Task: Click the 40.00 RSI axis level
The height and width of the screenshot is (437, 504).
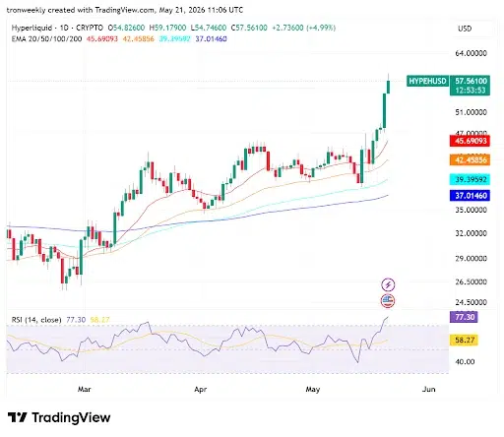Action: (x=465, y=362)
